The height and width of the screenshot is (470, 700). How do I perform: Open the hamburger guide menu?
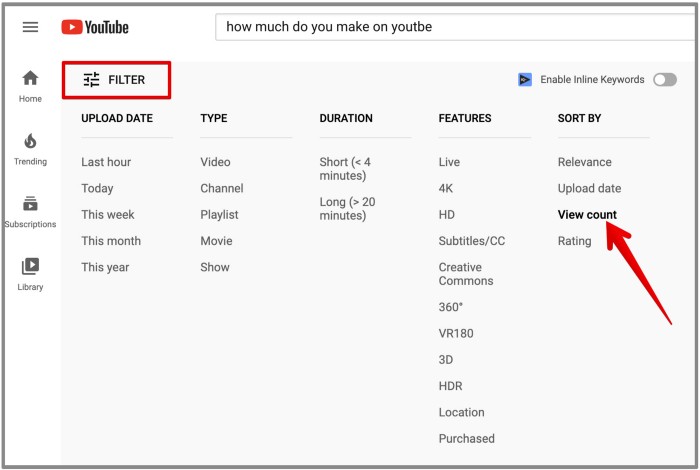[30, 27]
